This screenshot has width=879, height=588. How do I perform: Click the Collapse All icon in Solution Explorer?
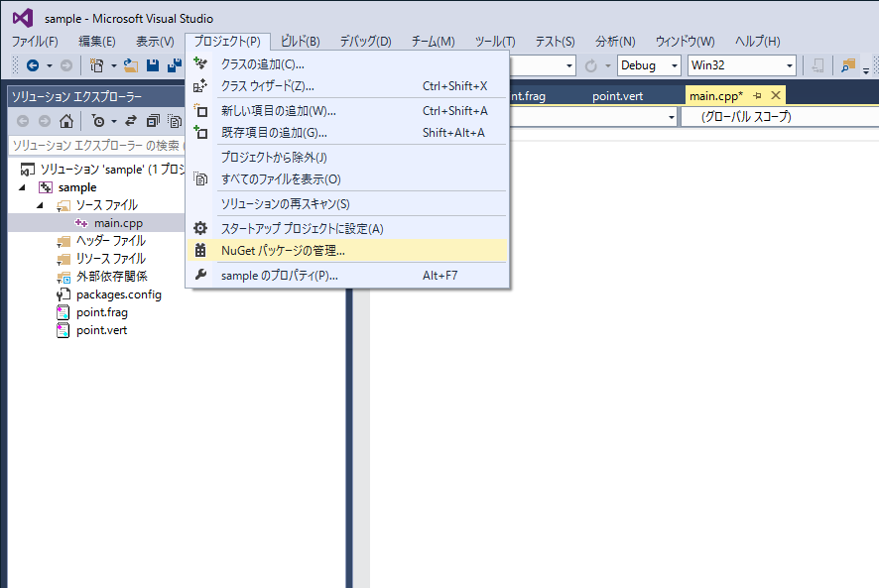[153, 121]
